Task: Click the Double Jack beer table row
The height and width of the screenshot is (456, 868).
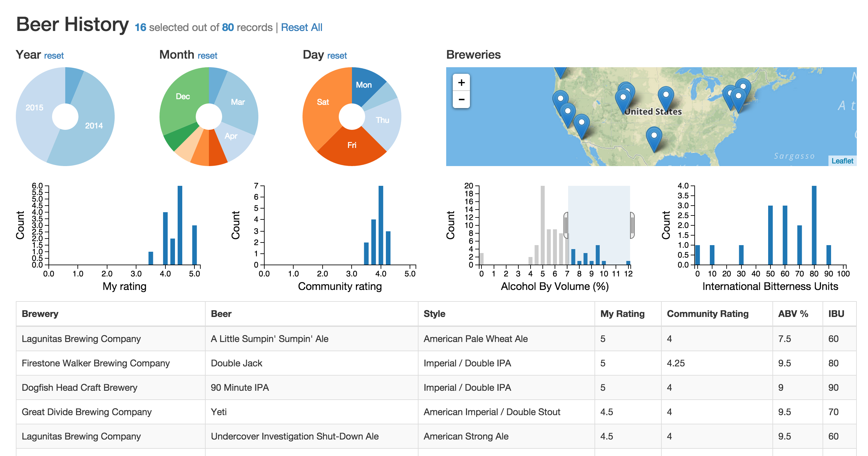Action: pos(236,363)
